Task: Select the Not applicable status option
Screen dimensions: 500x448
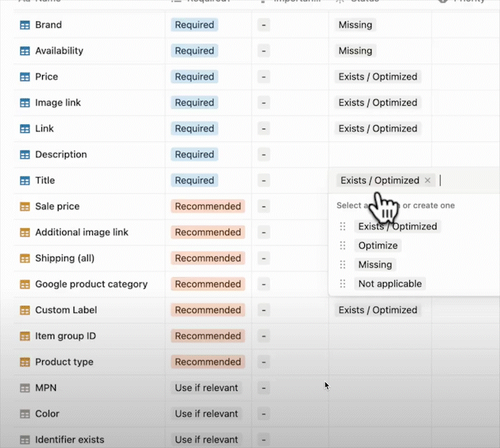Action: coord(390,284)
